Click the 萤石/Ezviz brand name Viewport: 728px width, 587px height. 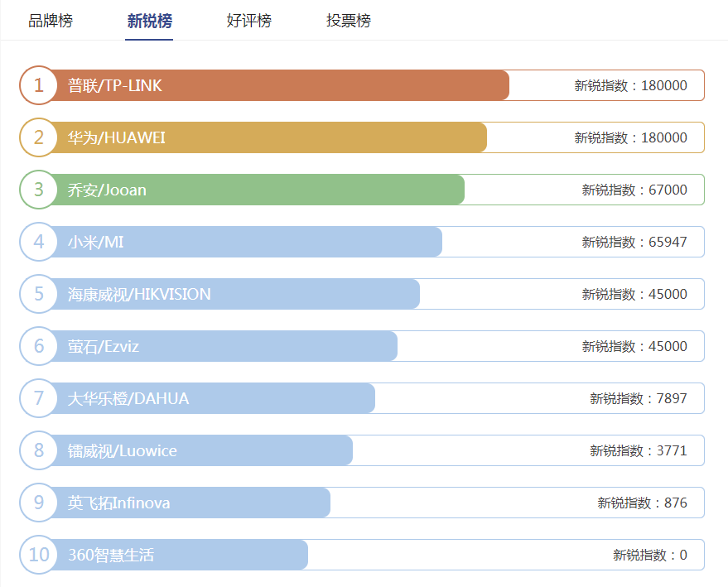[x=104, y=346]
